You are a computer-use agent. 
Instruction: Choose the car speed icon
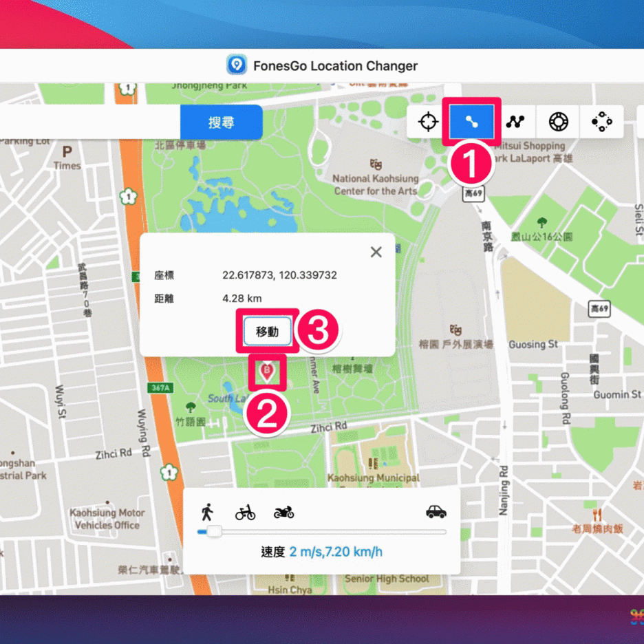pyautogui.click(x=436, y=512)
